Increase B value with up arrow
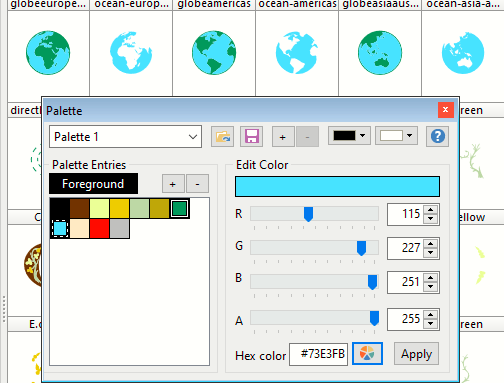The height and width of the screenshot is (383, 504). pyautogui.click(x=431, y=278)
